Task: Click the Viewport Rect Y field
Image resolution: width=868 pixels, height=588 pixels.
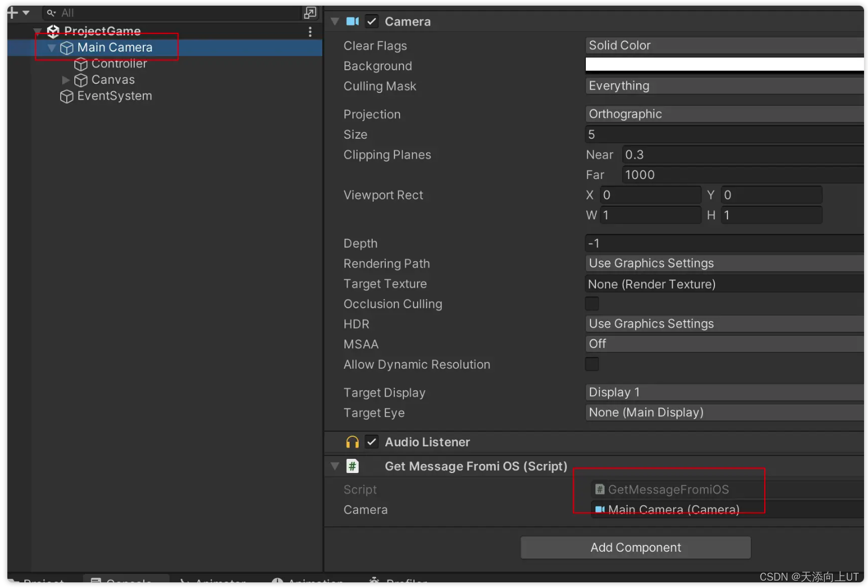Action: coord(771,195)
